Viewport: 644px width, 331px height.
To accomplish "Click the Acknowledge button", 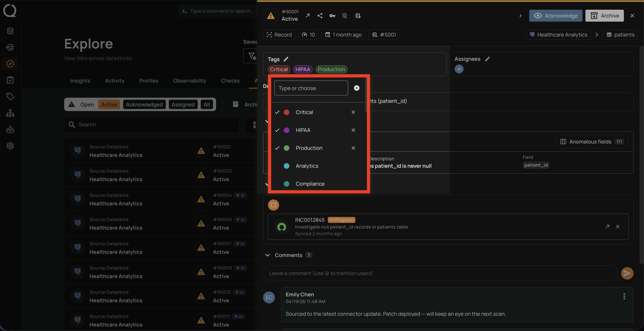I will tap(556, 16).
